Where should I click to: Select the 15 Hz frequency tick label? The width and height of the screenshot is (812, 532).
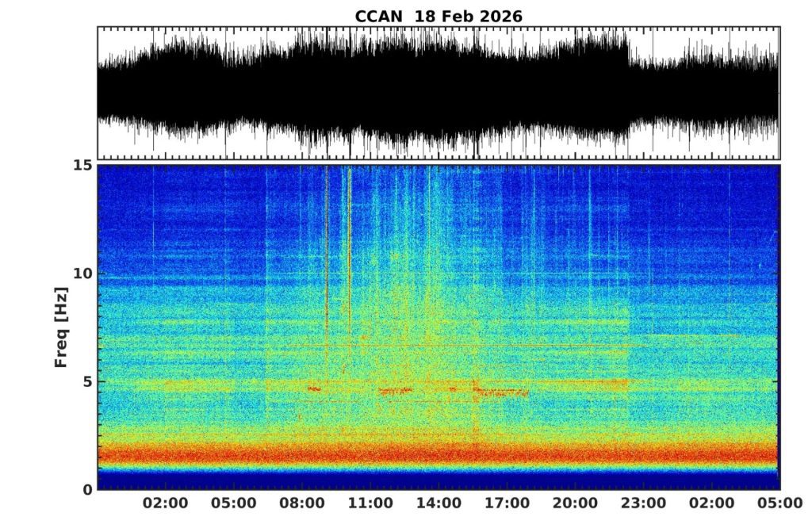[x=83, y=165]
